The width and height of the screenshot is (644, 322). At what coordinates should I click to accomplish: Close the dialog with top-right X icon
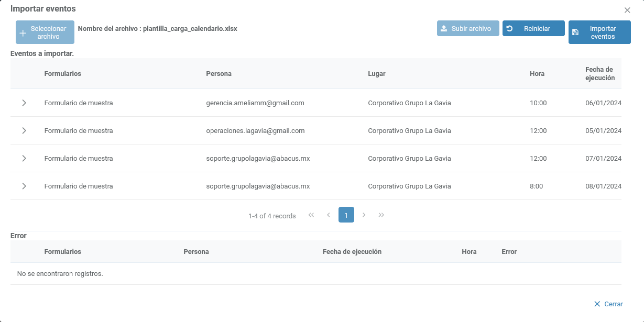627,10
